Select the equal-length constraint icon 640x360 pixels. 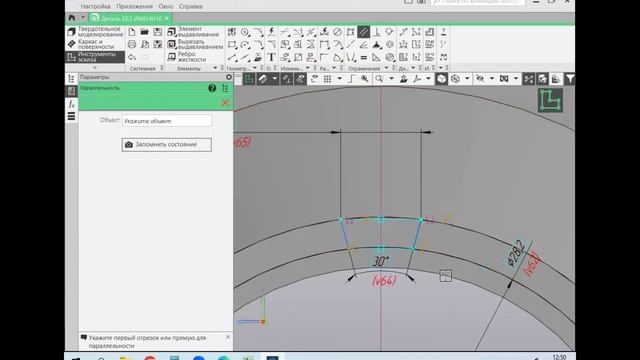(x=363, y=57)
